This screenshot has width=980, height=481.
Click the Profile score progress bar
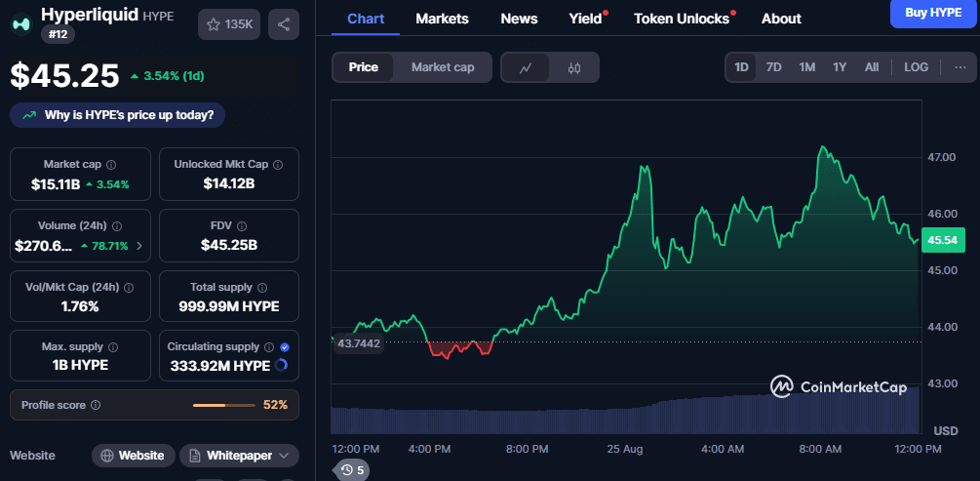coord(223,405)
